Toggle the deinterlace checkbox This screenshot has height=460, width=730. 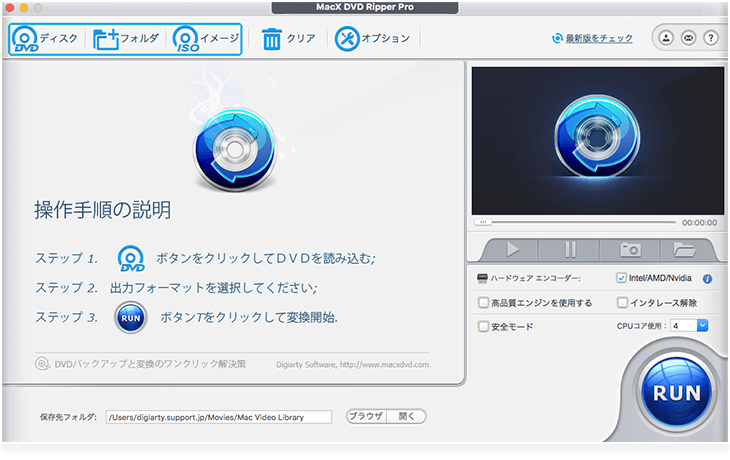(x=622, y=302)
